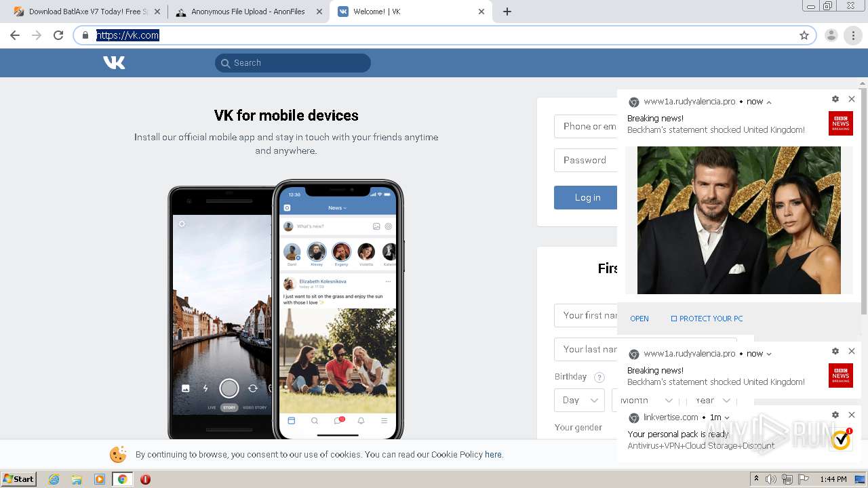Dismiss the linkvertise.com notification
868x488 pixels.
click(852, 415)
